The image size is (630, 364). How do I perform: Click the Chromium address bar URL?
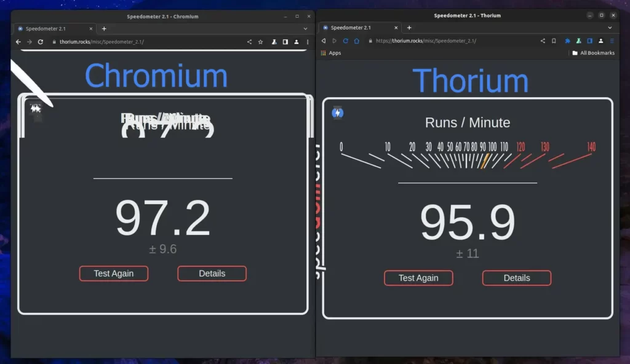[102, 42]
